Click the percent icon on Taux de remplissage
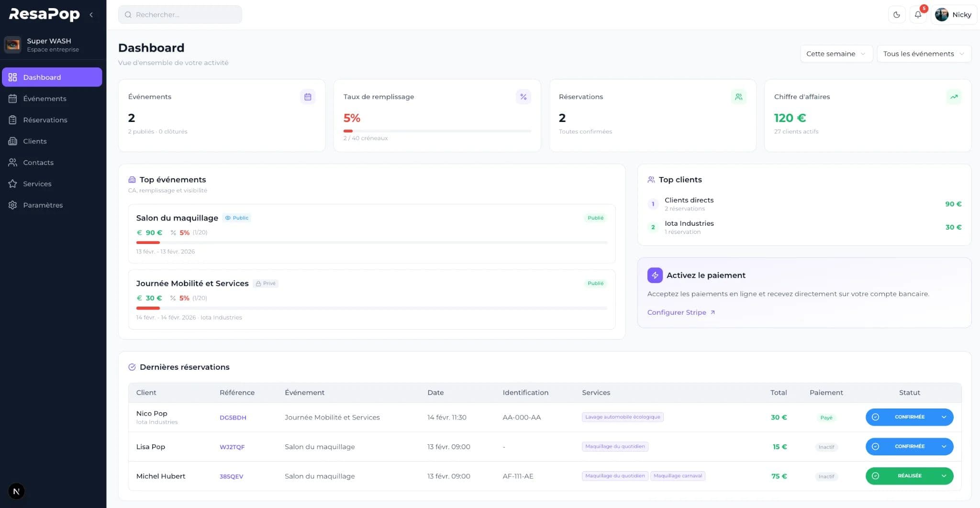 click(x=523, y=97)
